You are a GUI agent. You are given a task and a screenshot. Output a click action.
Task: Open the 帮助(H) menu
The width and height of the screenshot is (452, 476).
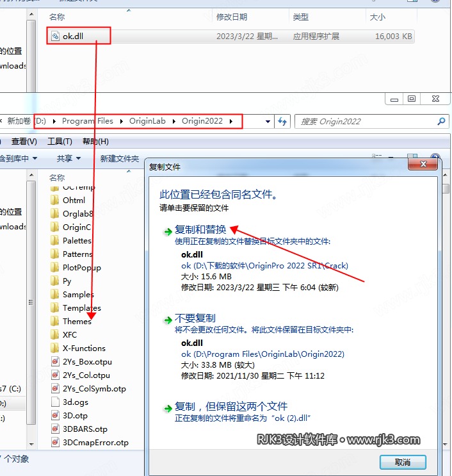95,142
